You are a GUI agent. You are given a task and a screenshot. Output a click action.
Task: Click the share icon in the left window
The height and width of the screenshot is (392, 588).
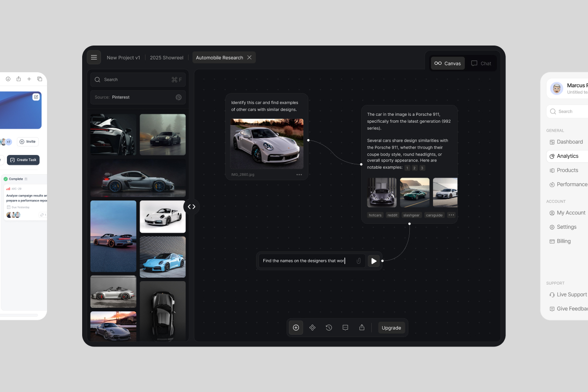coord(18,79)
